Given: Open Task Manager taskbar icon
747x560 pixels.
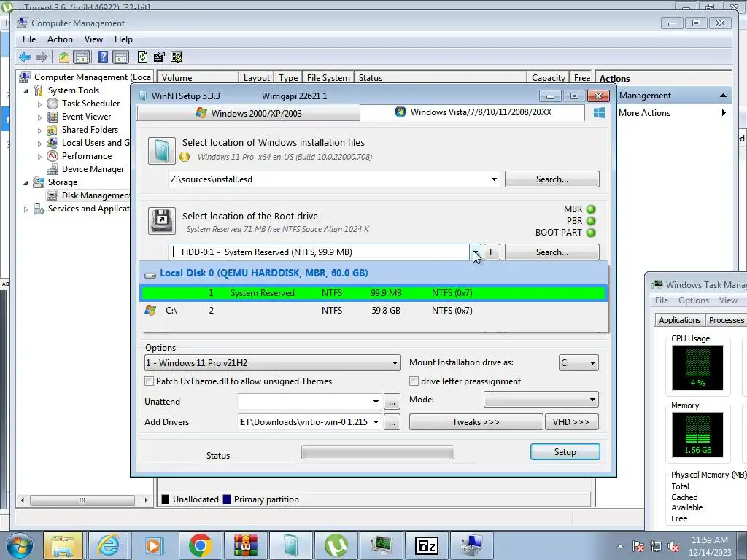Looking at the screenshot, I should pyautogui.click(x=381, y=545).
